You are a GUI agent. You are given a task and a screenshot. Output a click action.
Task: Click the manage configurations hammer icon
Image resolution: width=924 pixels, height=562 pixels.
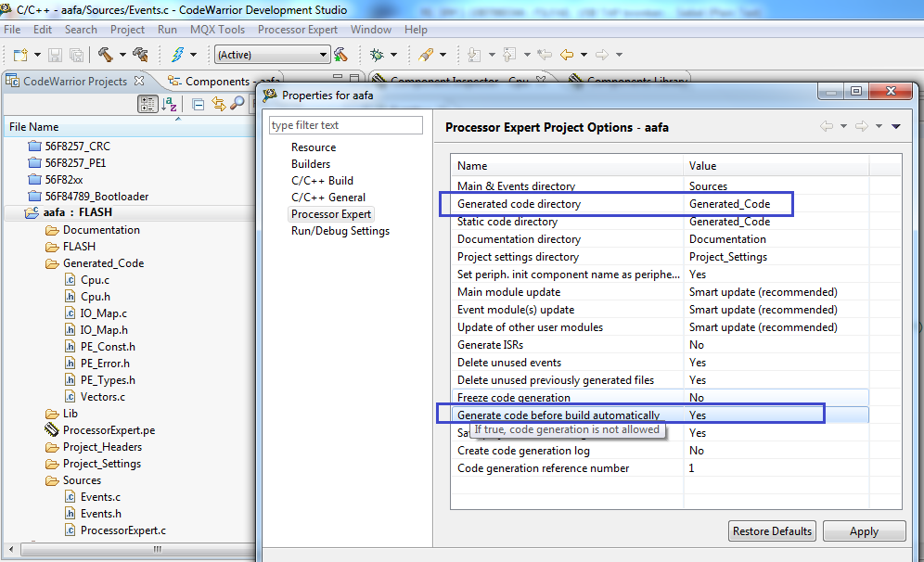pos(340,55)
